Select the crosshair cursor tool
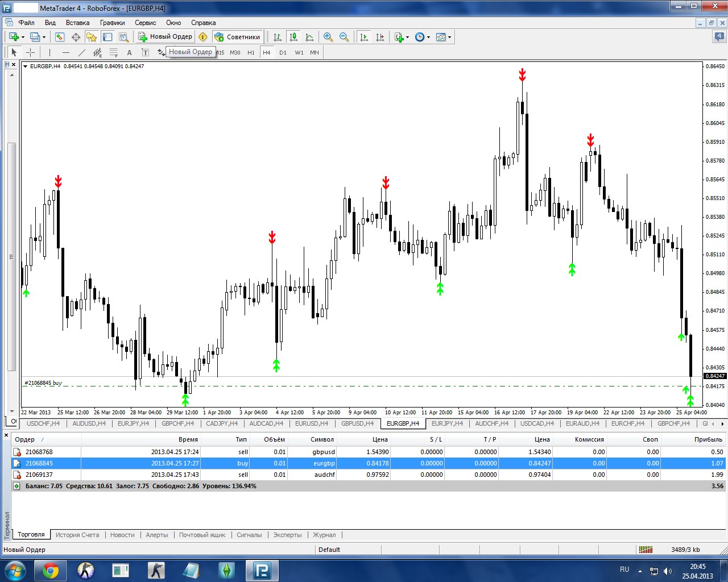This screenshot has height=582, width=728. tap(31, 52)
